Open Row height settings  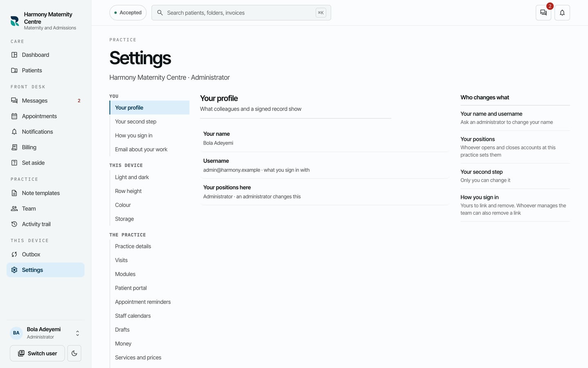tap(149, 191)
